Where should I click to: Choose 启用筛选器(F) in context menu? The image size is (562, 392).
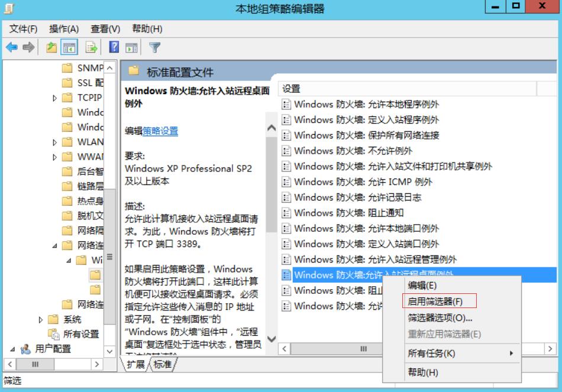coord(451,302)
